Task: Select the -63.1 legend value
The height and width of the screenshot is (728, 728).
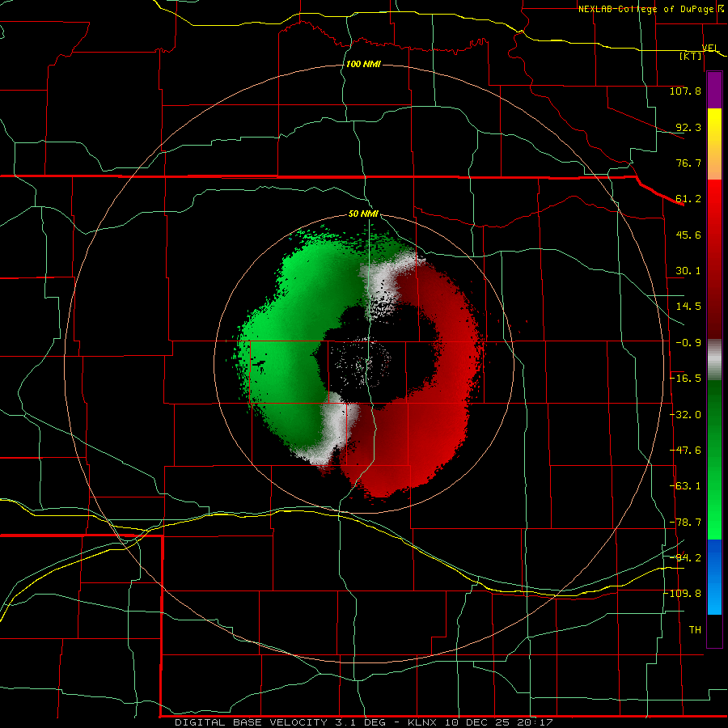Action: pyautogui.click(x=686, y=486)
